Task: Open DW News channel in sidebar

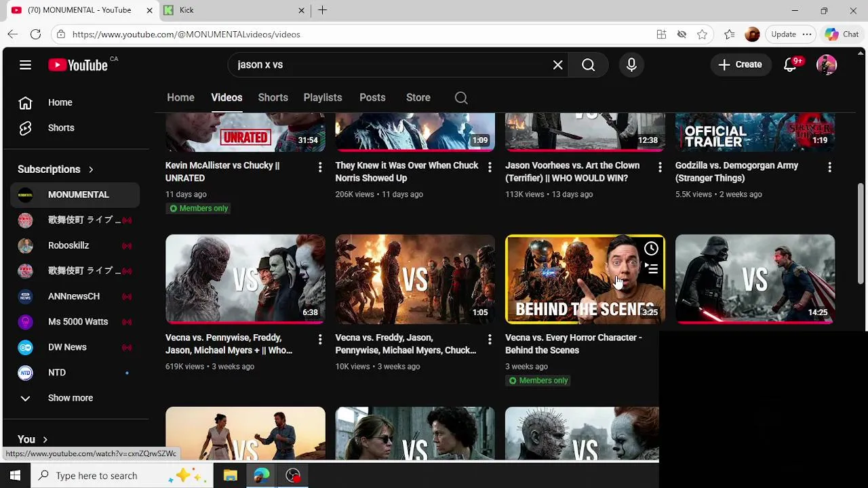Action: click(x=75, y=348)
